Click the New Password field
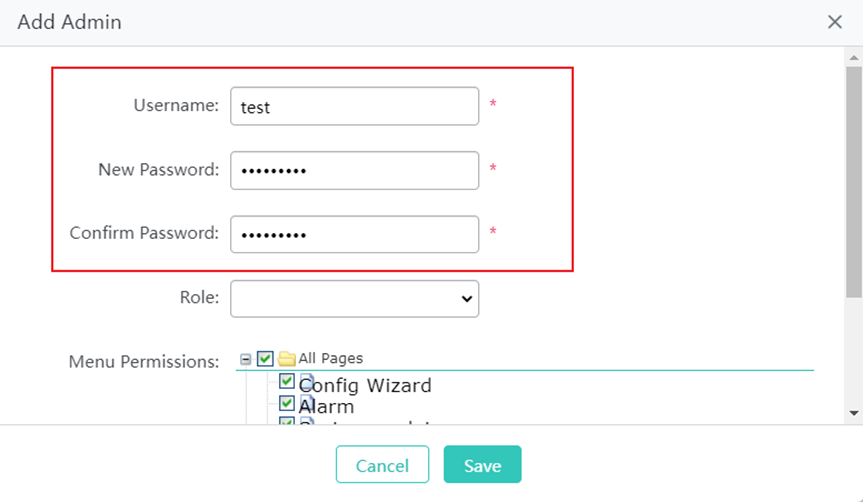The image size is (863, 502). [x=354, y=170]
